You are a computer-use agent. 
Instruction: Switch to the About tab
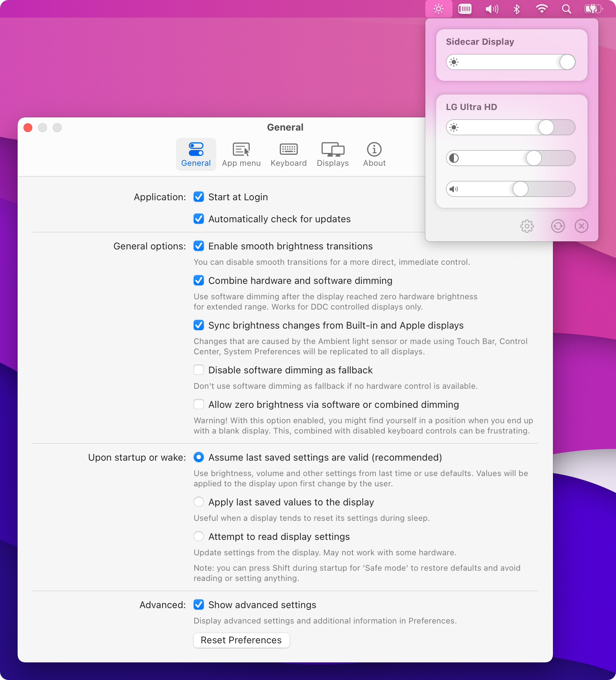pos(374,154)
